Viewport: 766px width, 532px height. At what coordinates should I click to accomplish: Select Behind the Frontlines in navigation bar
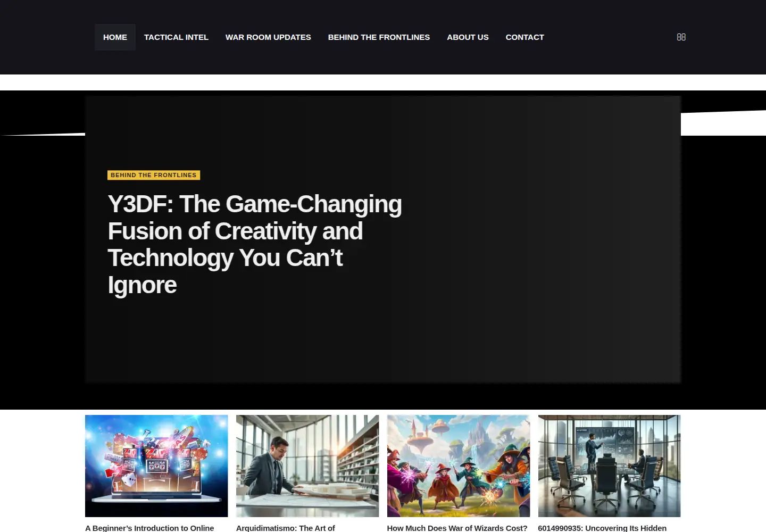point(379,37)
